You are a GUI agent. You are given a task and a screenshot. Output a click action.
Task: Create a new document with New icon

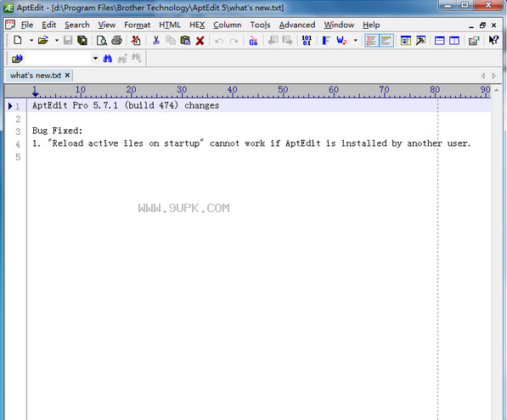tap(18, 41)
